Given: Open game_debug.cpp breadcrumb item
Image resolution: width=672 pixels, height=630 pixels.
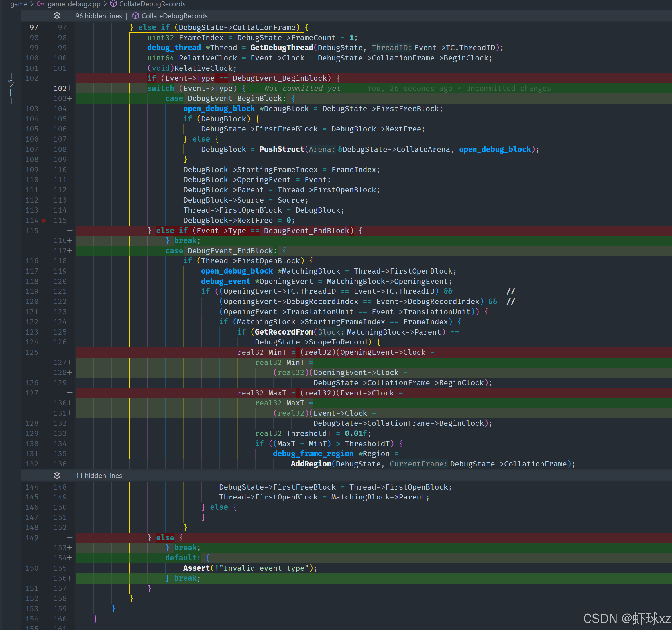Looking at the screenshot, I should click(x=74, y=4).
